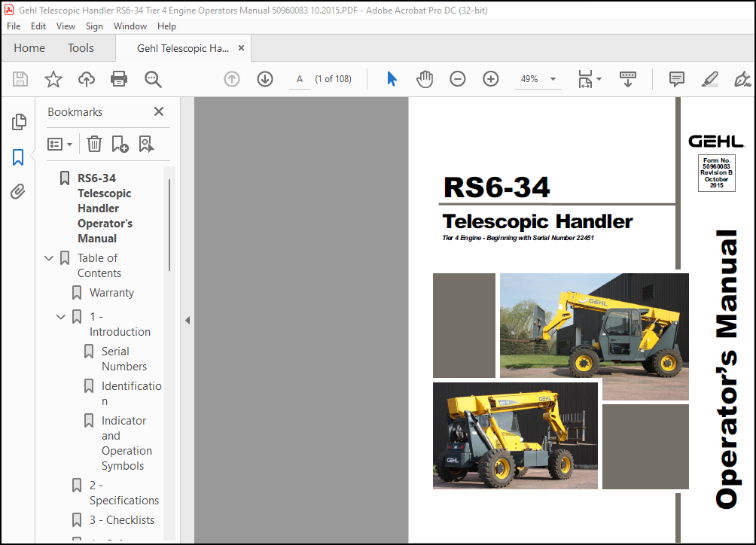The width and height of the screenshot is (756, 545).
Task: Select the highlight text pen tool
Action: coord(710,79)
